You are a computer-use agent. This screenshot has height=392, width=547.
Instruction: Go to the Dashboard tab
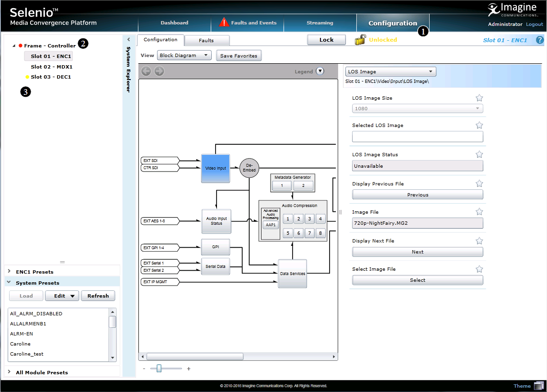[x=174, y=23]
